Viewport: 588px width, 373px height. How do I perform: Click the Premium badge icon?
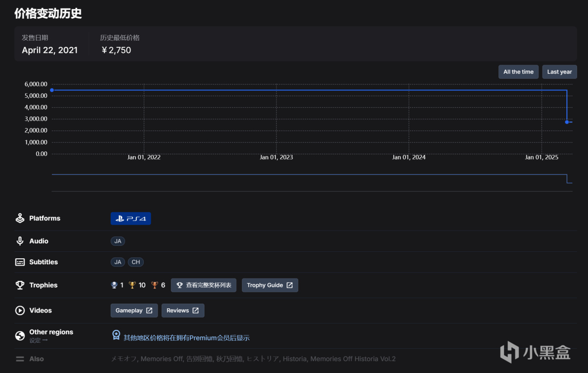116,335
